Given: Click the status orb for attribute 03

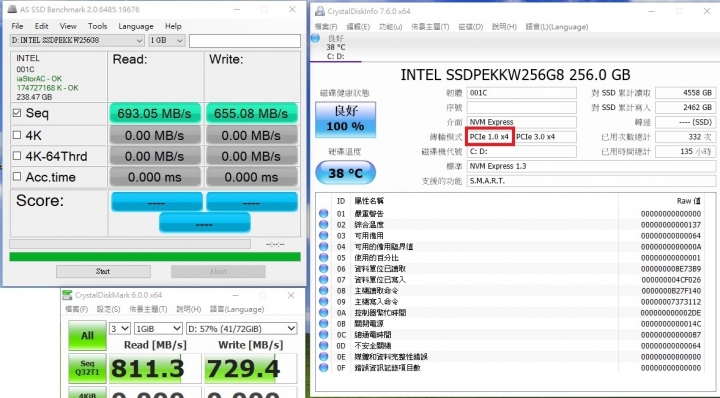Looking at the screenshot, I should click(324, 235).
